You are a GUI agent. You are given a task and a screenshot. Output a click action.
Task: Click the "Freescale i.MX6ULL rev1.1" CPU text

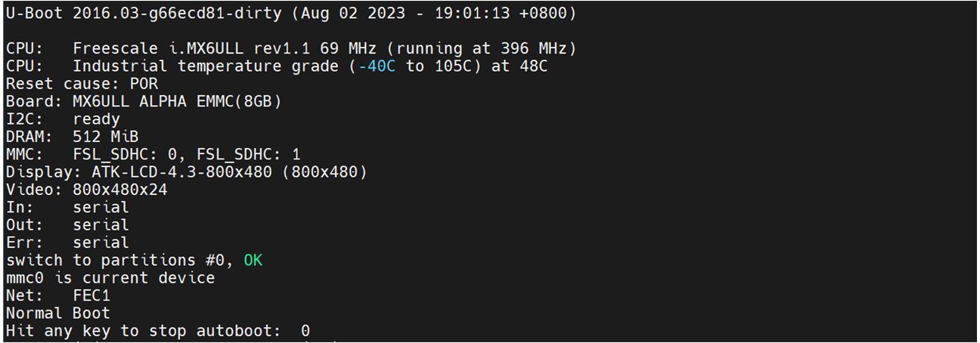[195, 49]
